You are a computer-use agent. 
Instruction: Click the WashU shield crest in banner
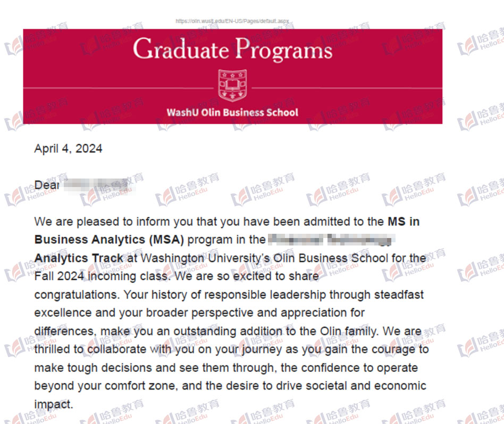pos(232,86)
